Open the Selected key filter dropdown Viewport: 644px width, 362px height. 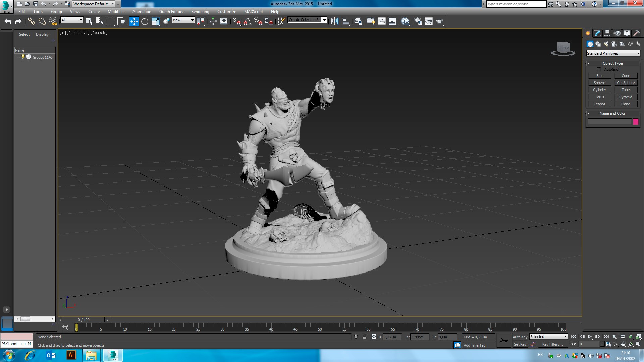(x=548, y=337)
